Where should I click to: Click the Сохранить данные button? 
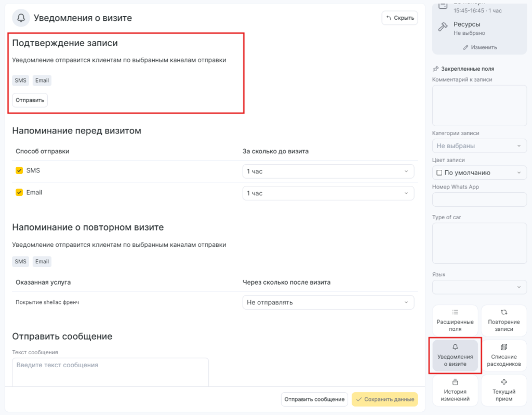[x=384, y=399]
